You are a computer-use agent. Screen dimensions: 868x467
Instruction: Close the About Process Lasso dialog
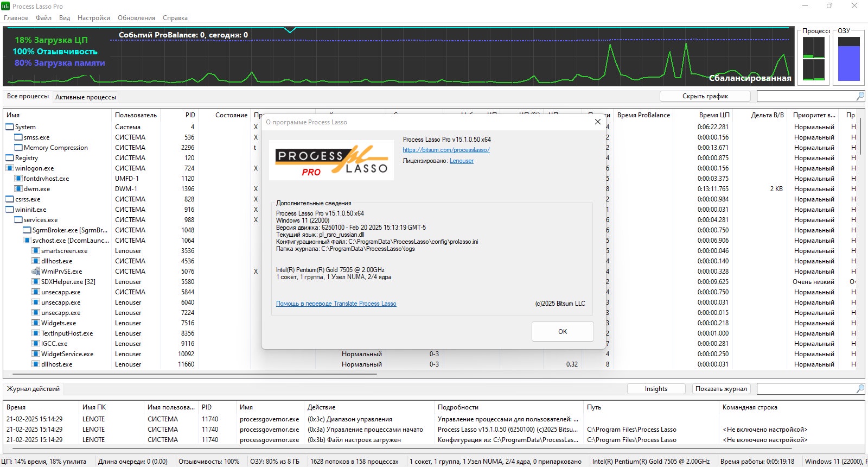tap(597, 122)
